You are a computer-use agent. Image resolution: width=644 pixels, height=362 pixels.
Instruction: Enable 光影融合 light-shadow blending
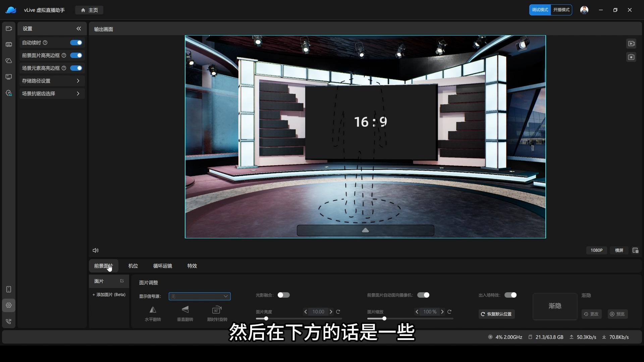(283, 295)
